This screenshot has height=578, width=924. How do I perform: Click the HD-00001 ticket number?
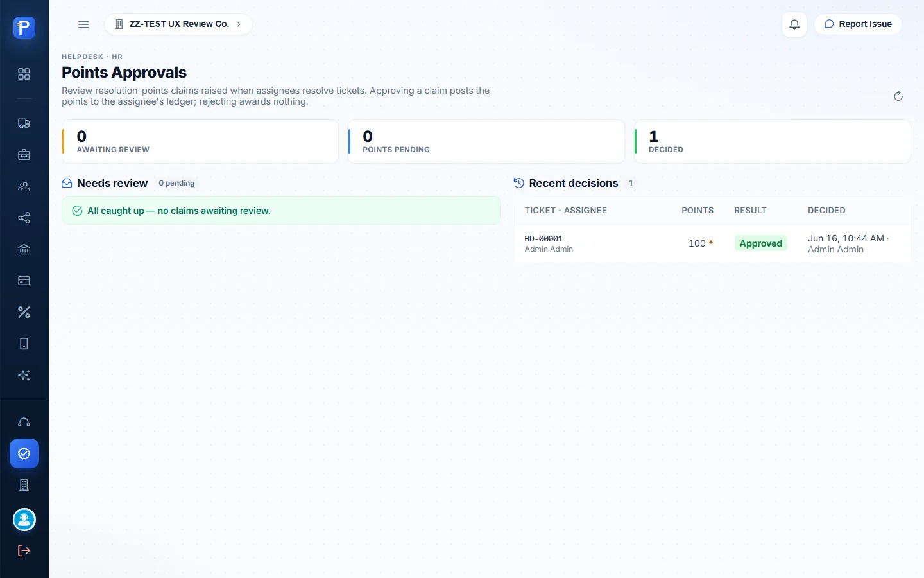point(543,239)
